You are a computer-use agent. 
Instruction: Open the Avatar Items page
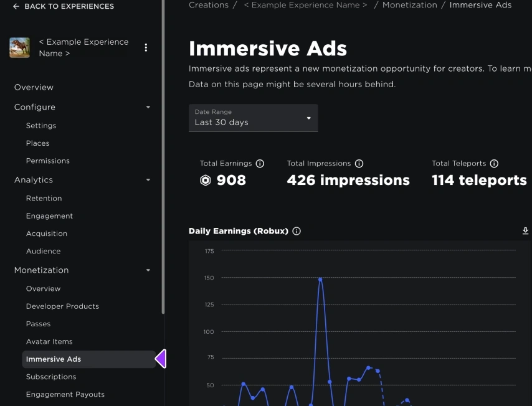49,342
